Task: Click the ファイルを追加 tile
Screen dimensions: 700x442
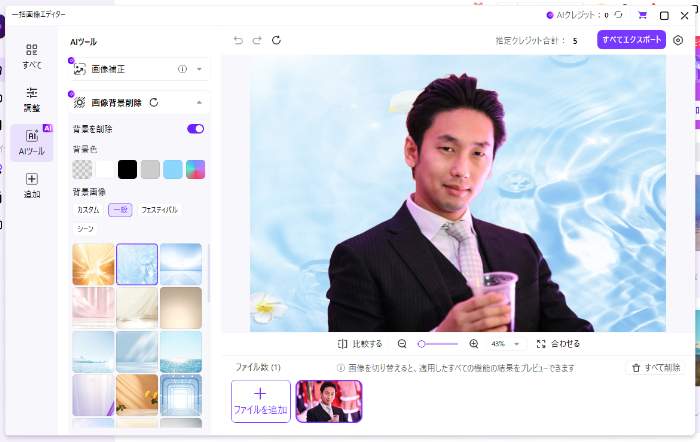Action: [x=261, y=400]
